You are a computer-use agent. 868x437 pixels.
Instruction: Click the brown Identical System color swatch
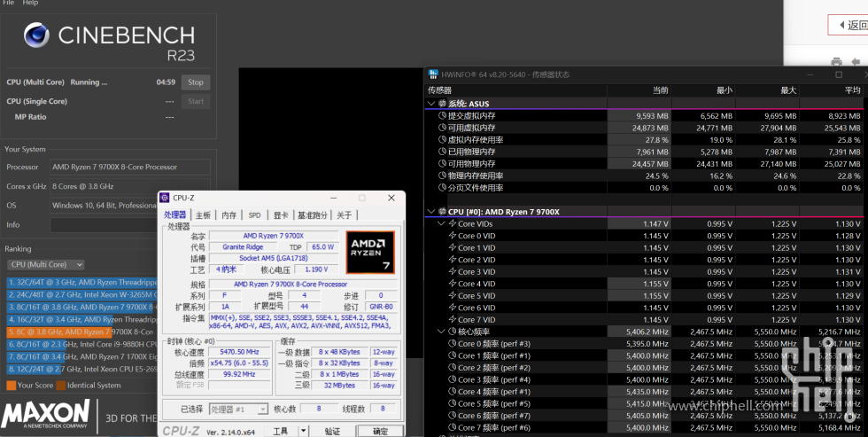pos(61,386)
